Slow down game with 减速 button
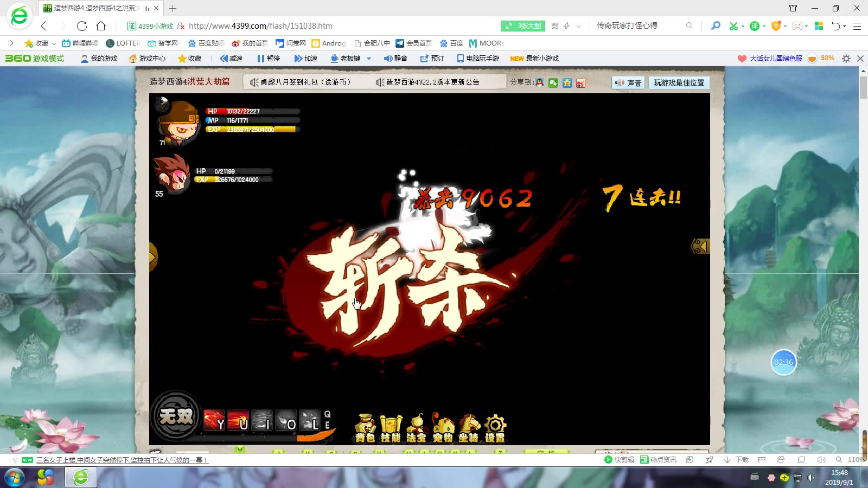 point(231,59)
